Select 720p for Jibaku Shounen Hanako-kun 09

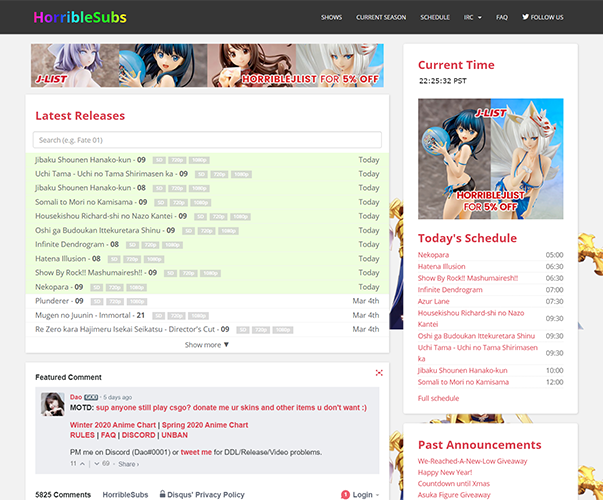(177, 160)
